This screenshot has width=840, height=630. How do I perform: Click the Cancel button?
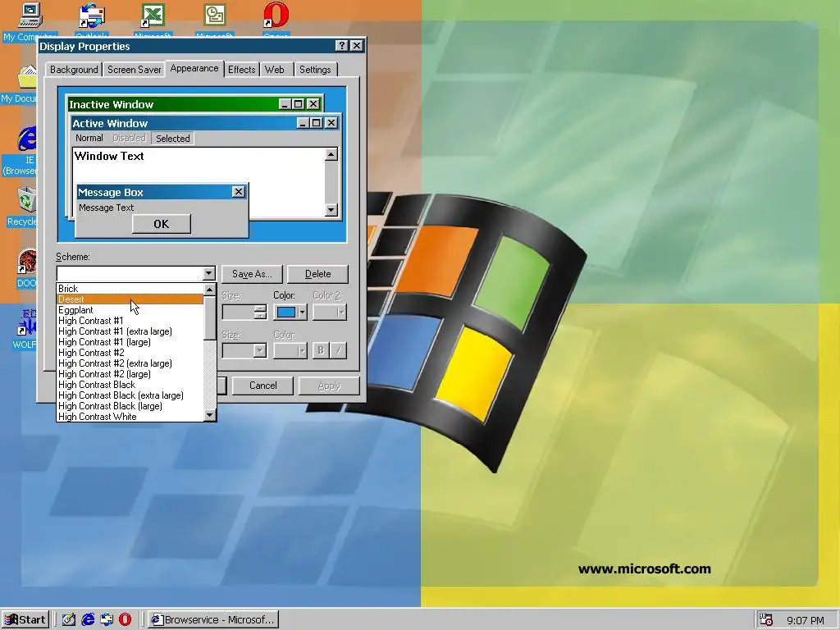(x=262, y=386)
